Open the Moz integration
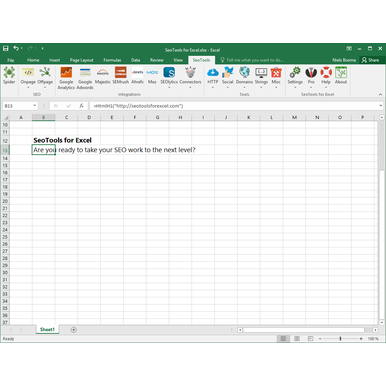The width and height of the screenshot is (386, 386). pyautogui.click(x=152, y=75)
